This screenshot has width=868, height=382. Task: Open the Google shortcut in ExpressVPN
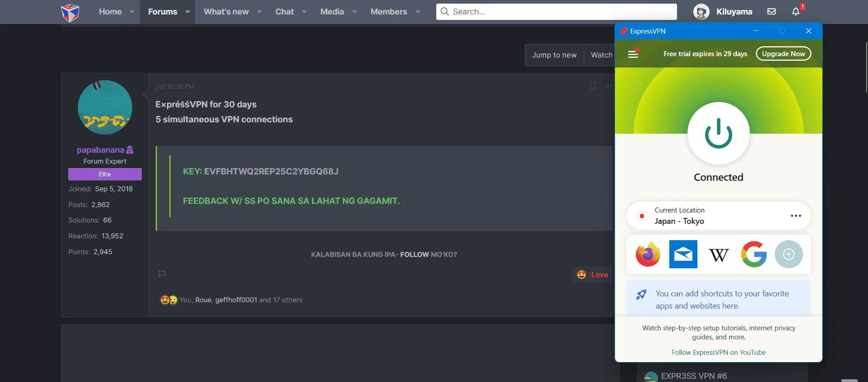click(x=754, y=254)
